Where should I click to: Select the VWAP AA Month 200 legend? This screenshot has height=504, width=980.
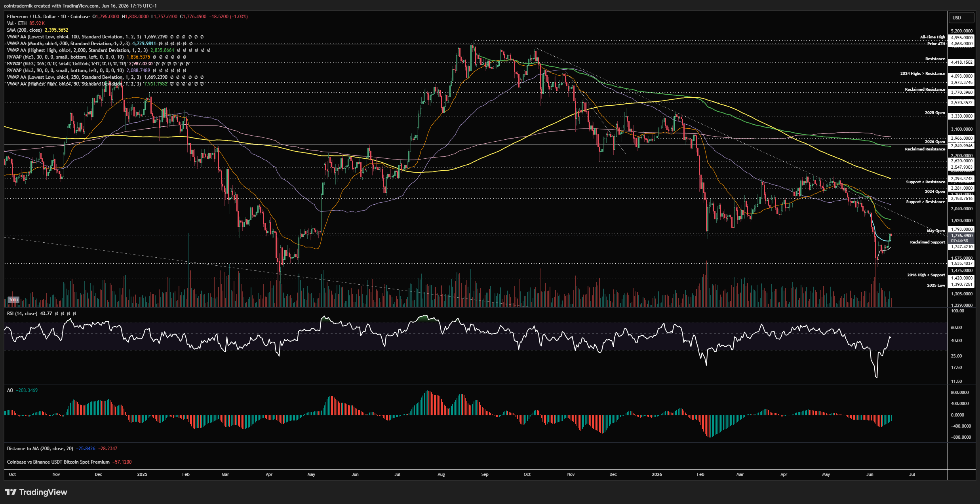click(x=68, y=44)
